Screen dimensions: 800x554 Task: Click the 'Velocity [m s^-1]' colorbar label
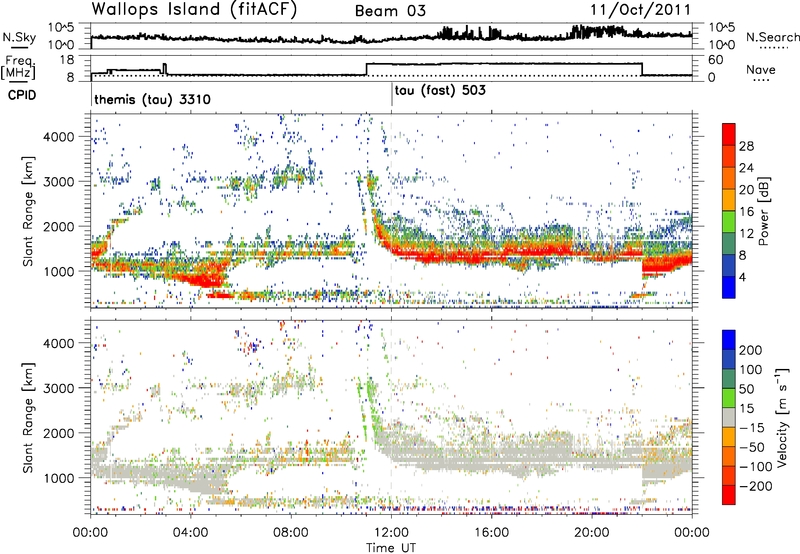(781, 417)
